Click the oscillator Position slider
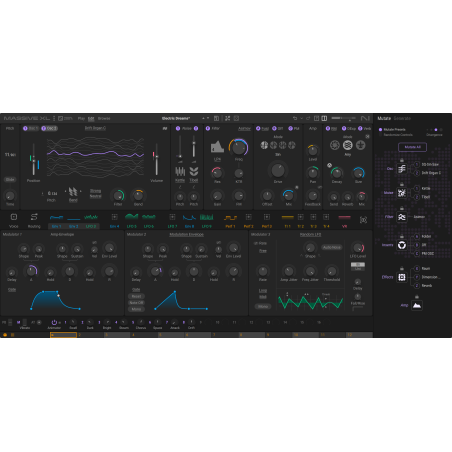The width and height of the screenshot is (452, 452). (x=34, y=160)
